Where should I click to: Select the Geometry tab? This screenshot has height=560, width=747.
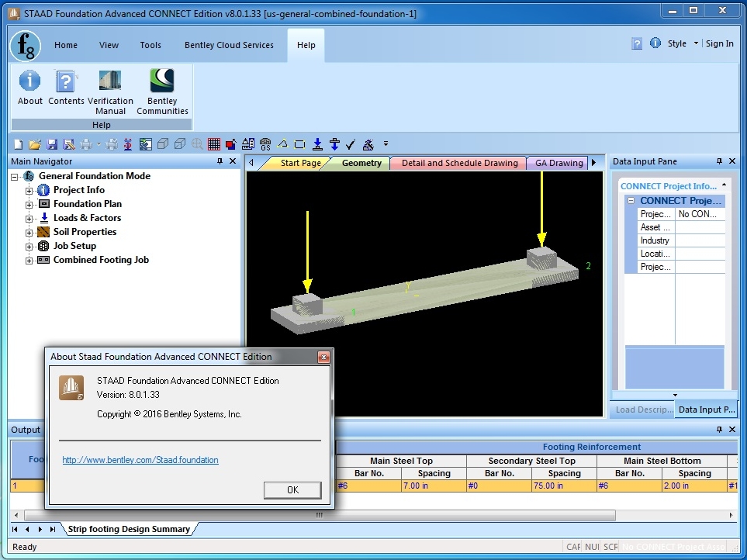tap(361, 163)
